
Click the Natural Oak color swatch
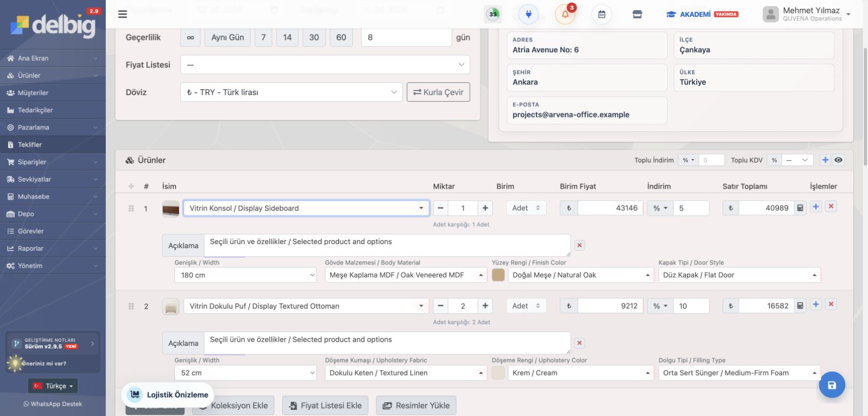(x=498, y=275)
